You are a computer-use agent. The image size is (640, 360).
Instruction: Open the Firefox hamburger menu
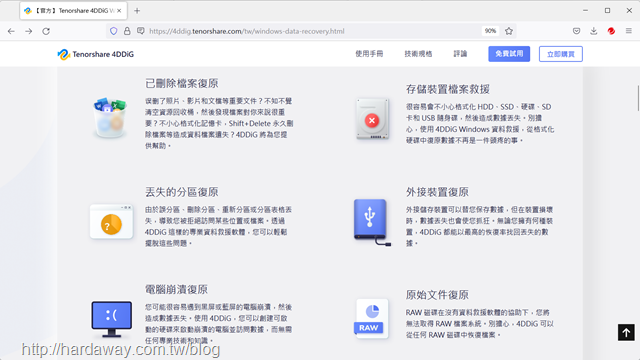[629, 31]
